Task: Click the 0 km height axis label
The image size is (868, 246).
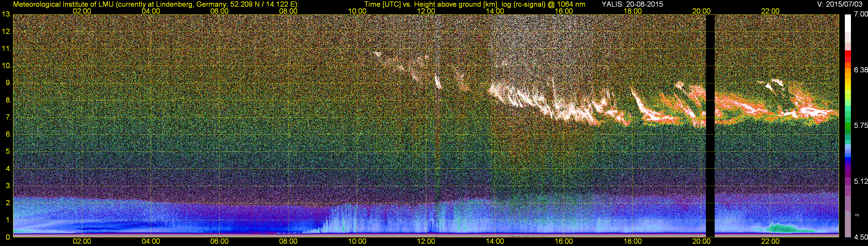Action: [x=8, y=237]
